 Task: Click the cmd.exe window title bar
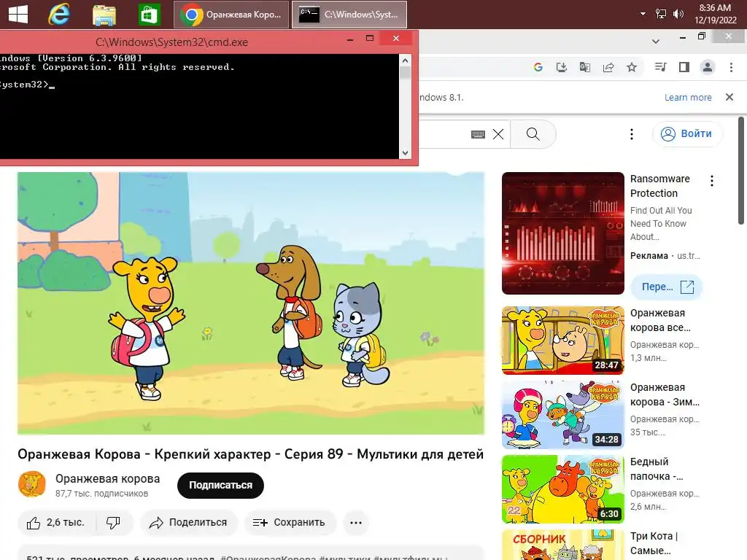[171, 42]
